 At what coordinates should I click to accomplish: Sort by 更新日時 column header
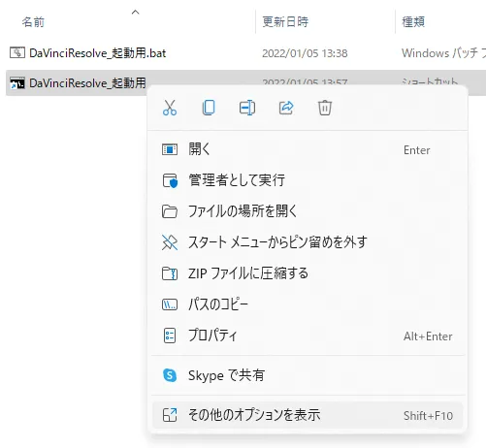(x=285, y=22)
